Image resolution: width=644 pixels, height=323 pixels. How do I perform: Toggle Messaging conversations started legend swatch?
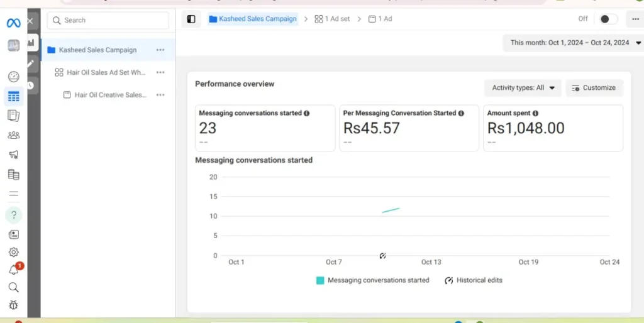[x=320, y=280]
